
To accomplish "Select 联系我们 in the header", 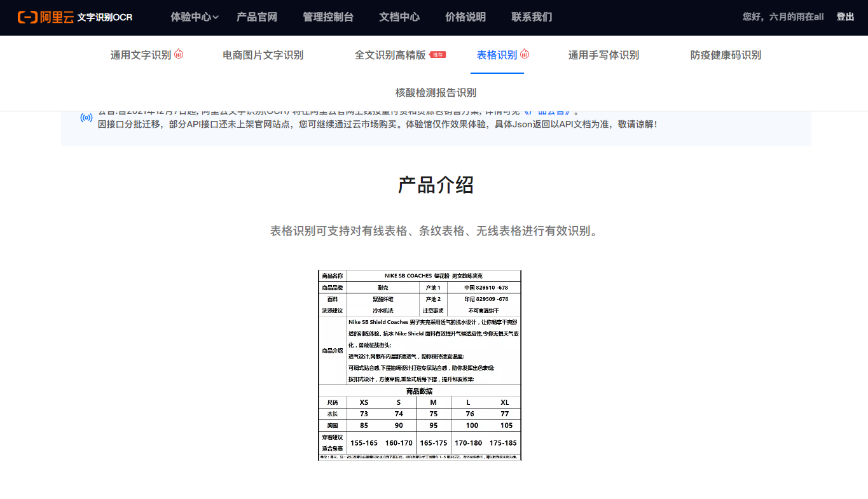I will tap(532, 17).
